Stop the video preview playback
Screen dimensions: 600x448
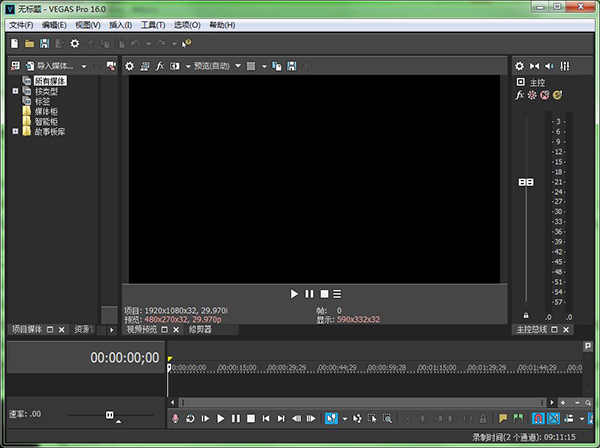pos(324,294)
